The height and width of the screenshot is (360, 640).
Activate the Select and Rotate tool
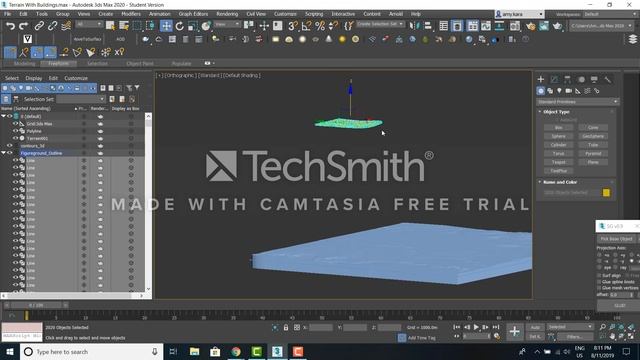(x=179, y=26)
